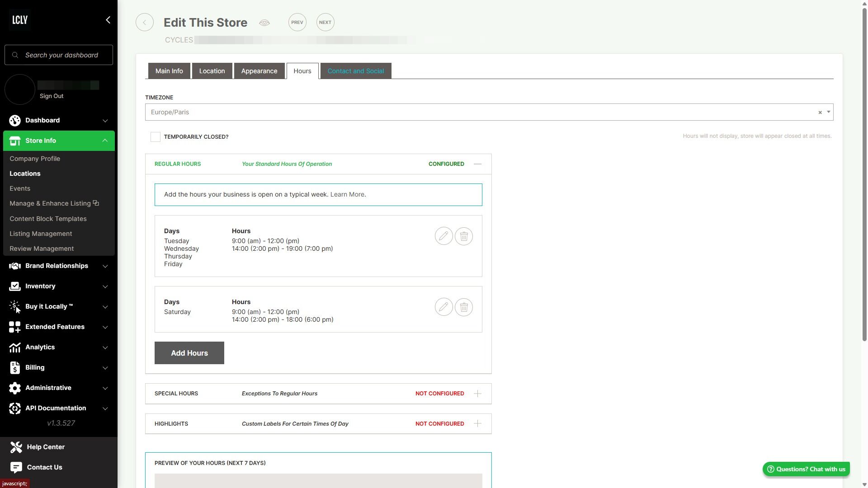Expand the Highlights section plus sign
Image resolution: width=868 pixels, height=488 pixels.
click(x=477, y=424)
